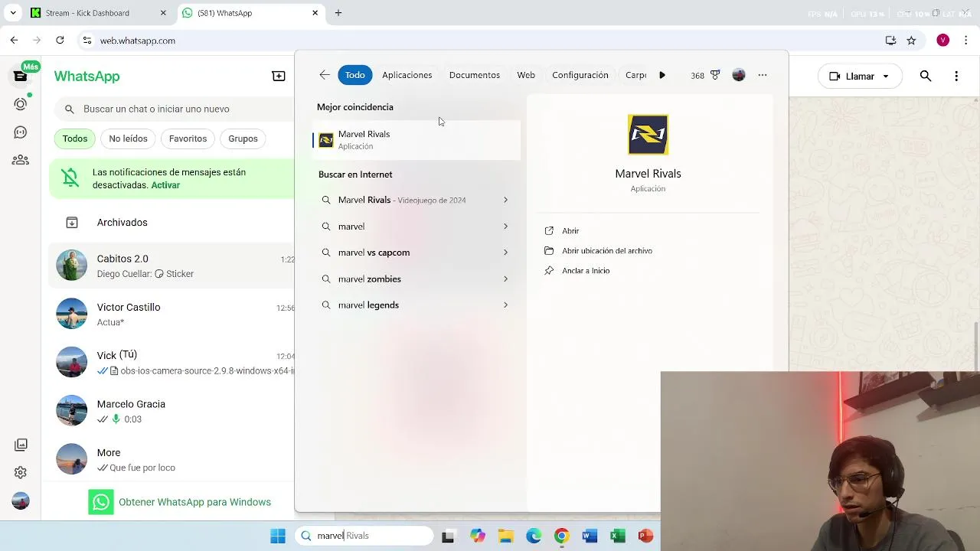The image size is (980, 551).
Task: Expand the marvel suggestion arrow
Action: (505, 227)
